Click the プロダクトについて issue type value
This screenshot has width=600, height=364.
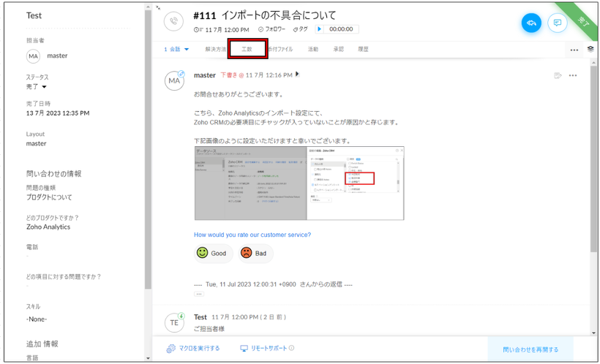click(49, 197)
